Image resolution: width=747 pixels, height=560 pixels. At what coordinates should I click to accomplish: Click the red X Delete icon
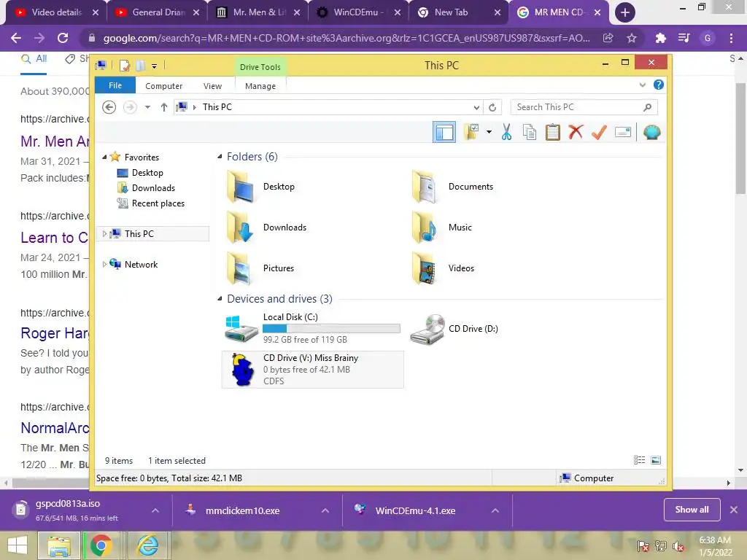click(576, 131)
